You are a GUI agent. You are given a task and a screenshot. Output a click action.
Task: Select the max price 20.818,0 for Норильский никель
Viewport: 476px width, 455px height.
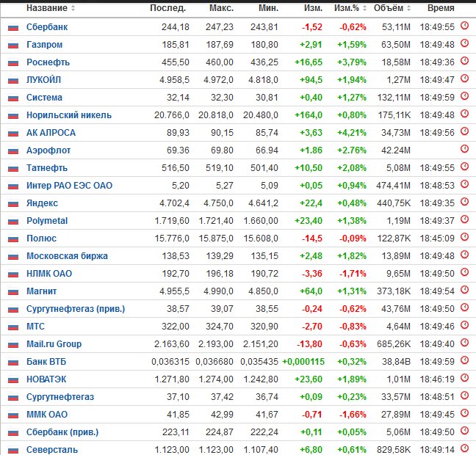216,115
